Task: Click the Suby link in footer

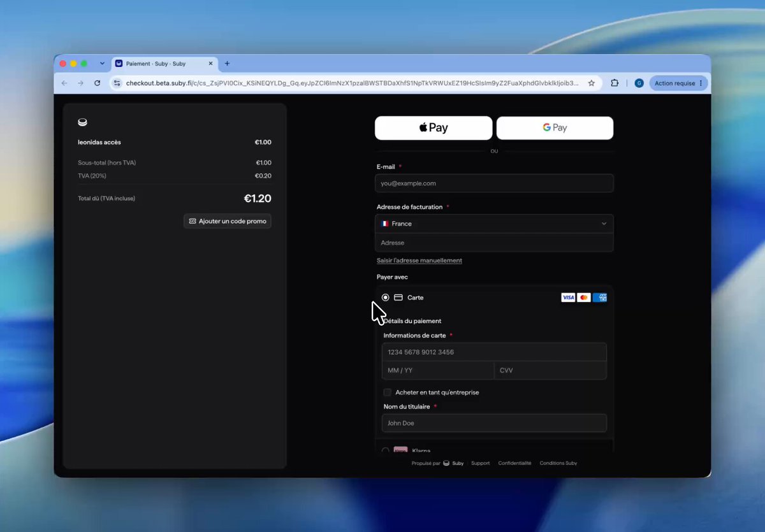Action: coord(454,463)
